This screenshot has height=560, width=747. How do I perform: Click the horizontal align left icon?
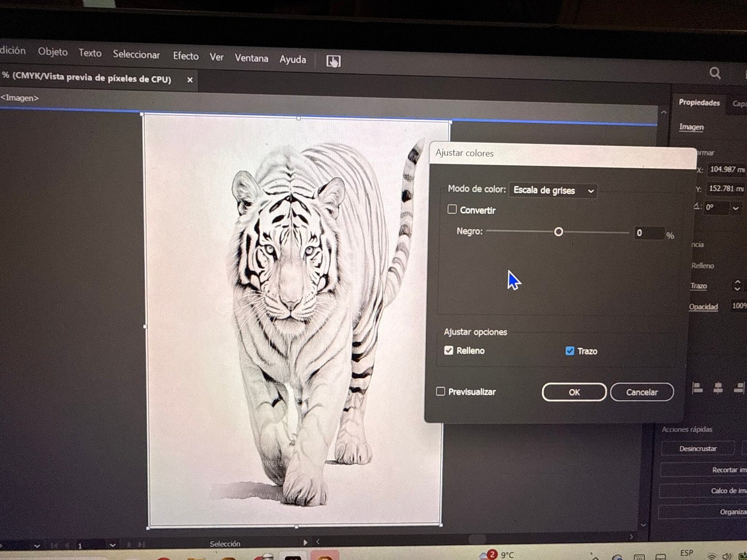click(x=698, y=388)
